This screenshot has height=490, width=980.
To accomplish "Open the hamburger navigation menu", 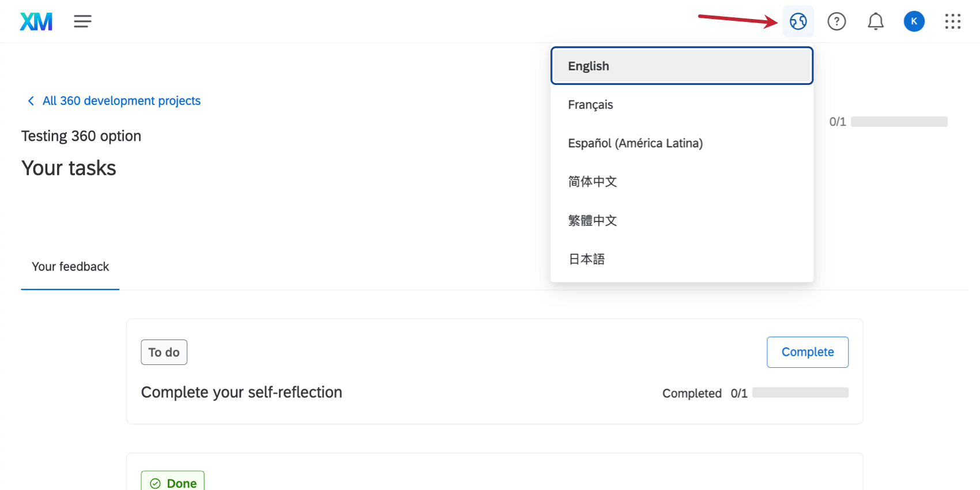I will pos(82,22).
